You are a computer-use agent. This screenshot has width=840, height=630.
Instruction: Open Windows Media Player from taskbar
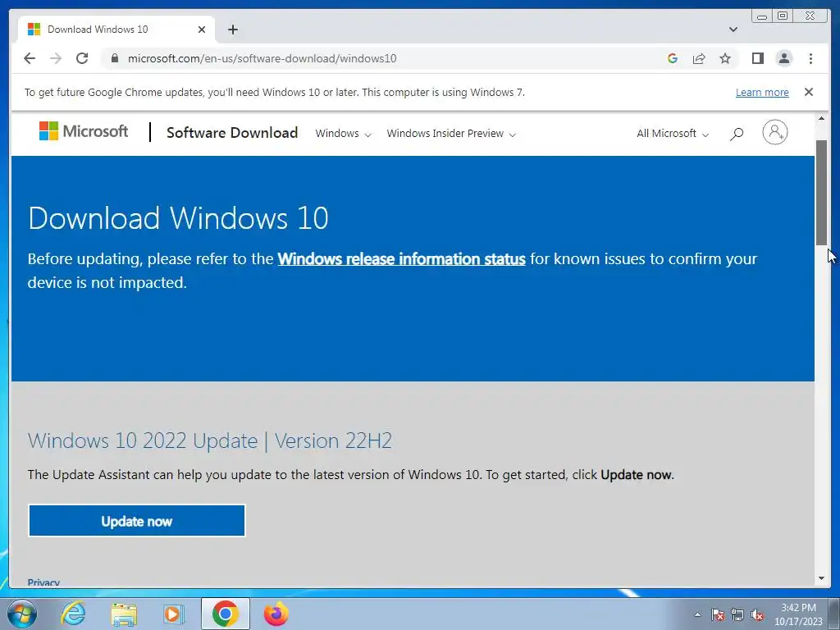pos(174,614)
